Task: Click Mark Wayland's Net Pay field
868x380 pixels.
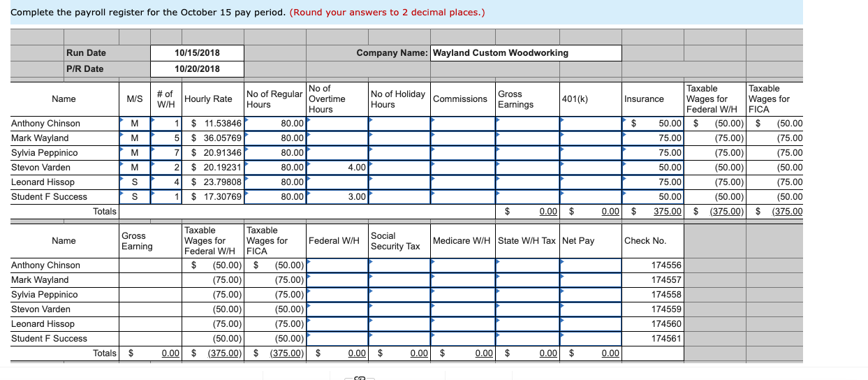Action: pos(590,280)
